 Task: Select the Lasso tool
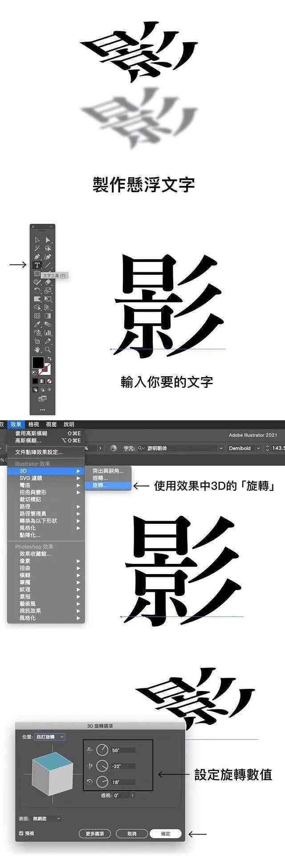(x=48, y=248)
